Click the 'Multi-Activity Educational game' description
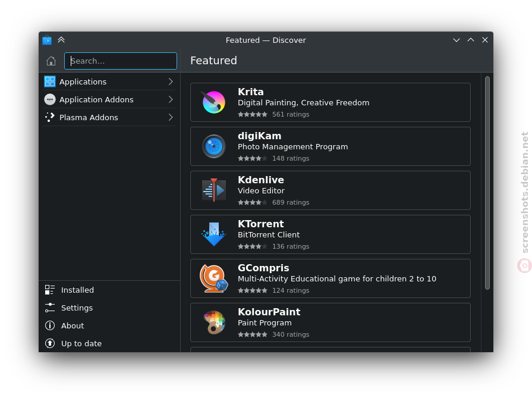 tap(337, 279)
